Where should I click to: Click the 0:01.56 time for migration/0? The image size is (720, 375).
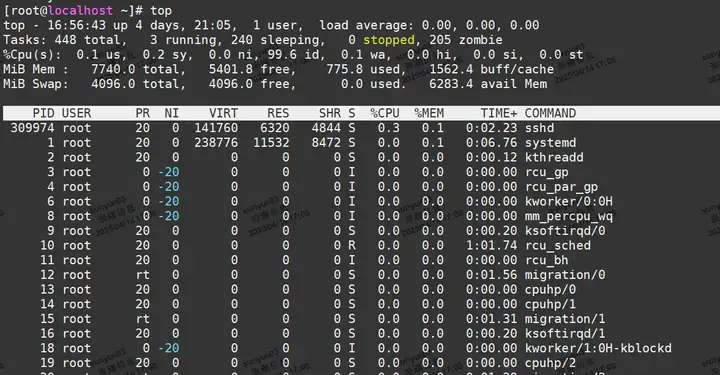coord(492,275)
